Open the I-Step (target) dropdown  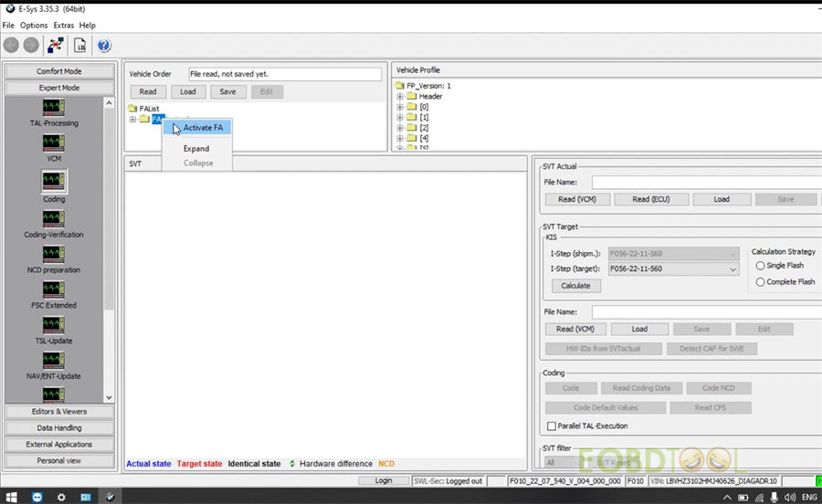point(732,268)
